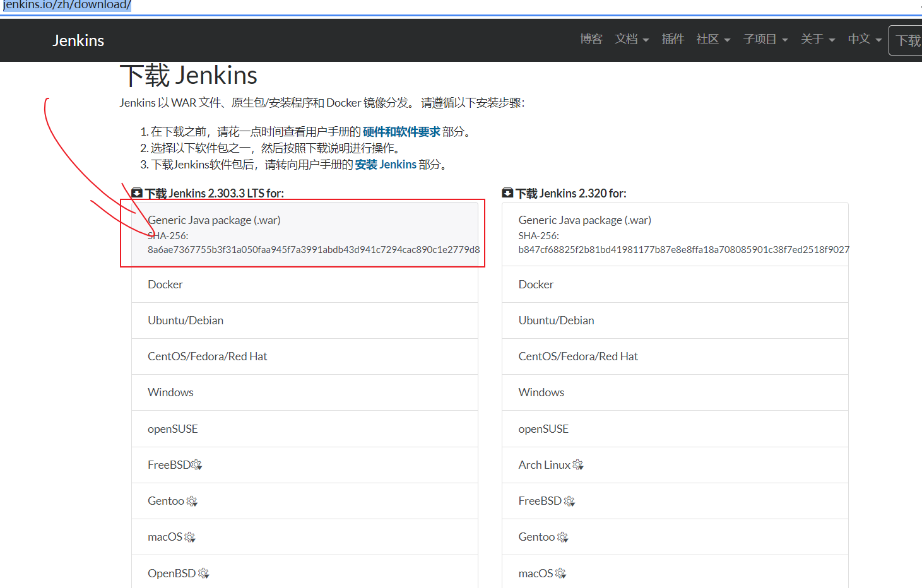The image size is (922, 588).
Task: Select Gentoo under Jenkins 2.303.3 LTS
Action: click(305, 501)
